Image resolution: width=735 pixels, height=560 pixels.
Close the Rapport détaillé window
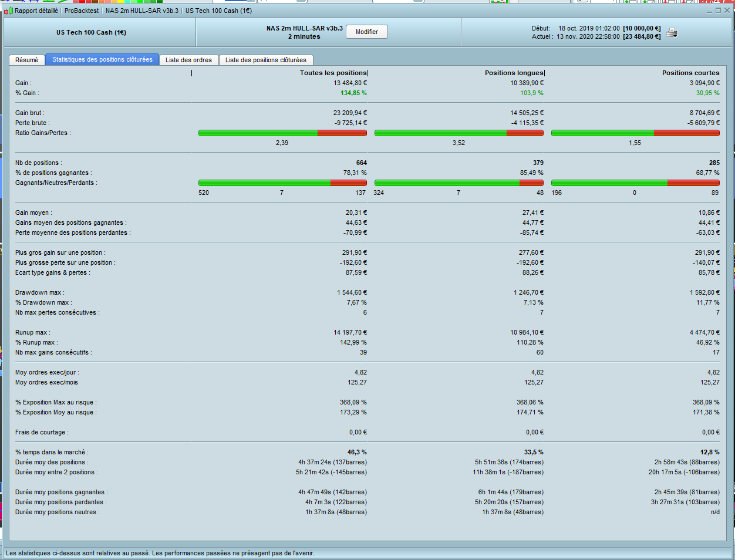727,11
